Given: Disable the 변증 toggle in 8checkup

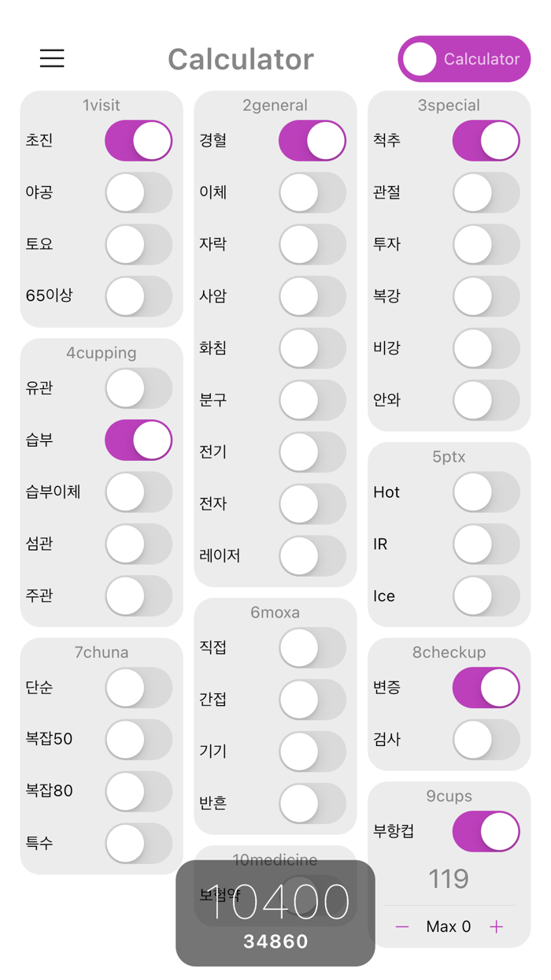Looking at the screenshot, I should (x=486, y=687).
